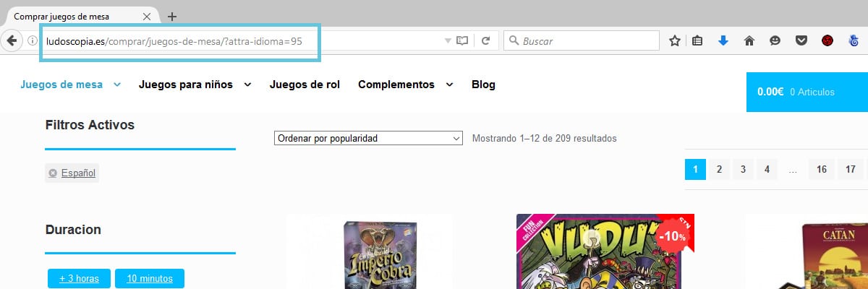Remove the Español filter with its x icon
This screenshot has width=868, height=289.
[x=53, y=173]
